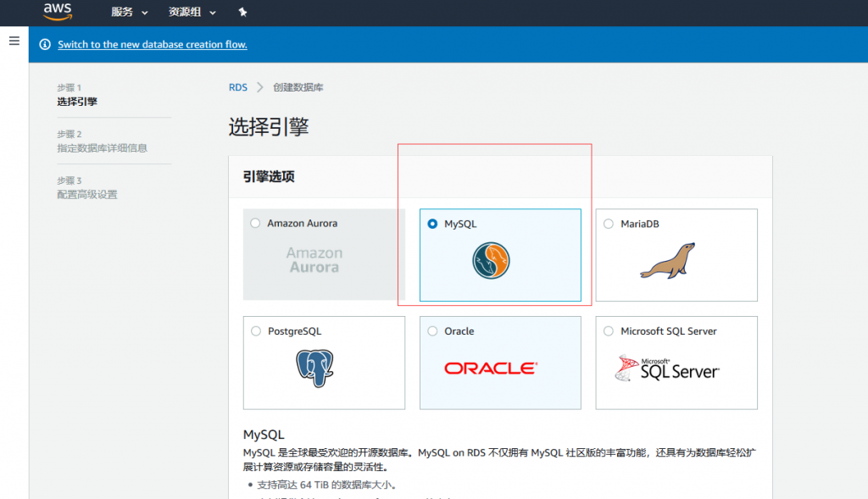The image size is (868, 499).
Task: Click the MariaDB card label text
Action: coord(639,224)
